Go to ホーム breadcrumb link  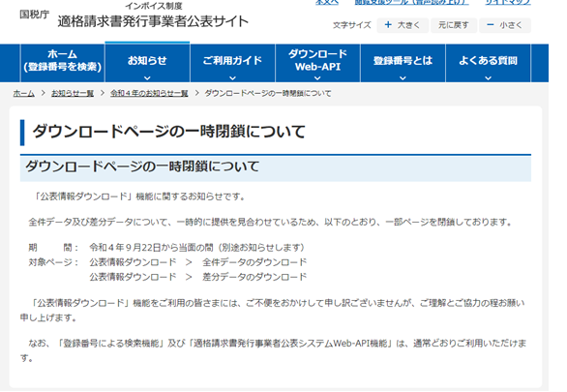[24, 93]
